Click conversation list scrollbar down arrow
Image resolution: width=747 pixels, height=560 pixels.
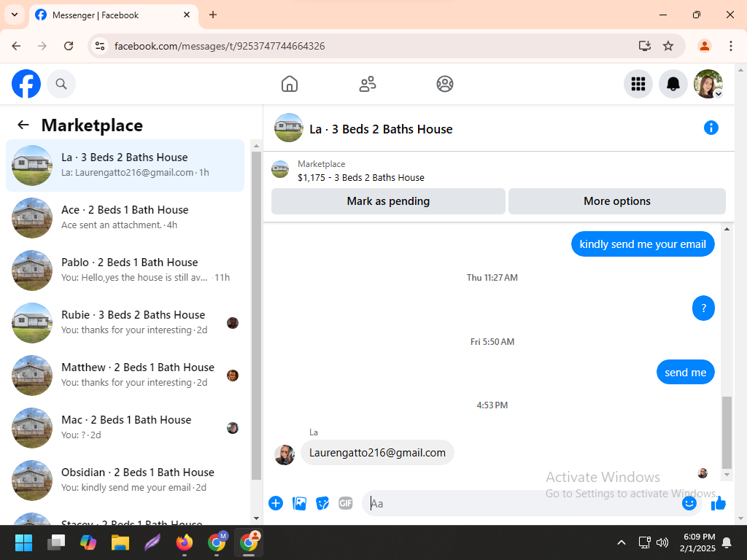pyautogui.click(x=256, y=518)
